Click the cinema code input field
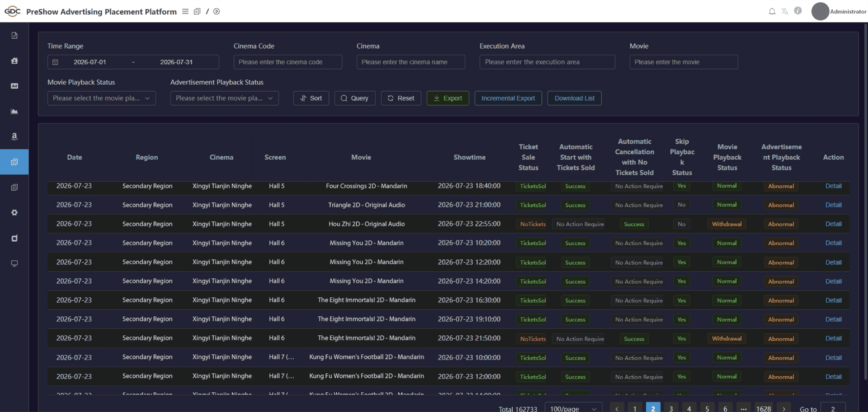This screenshot has width=868, height=412. [288, 62]
